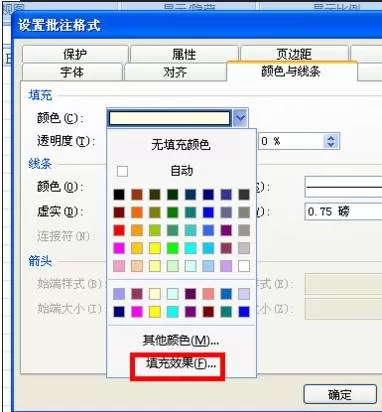Choose the Indigo color swatch
The image size is (382, 412).
tap(226, 195)
